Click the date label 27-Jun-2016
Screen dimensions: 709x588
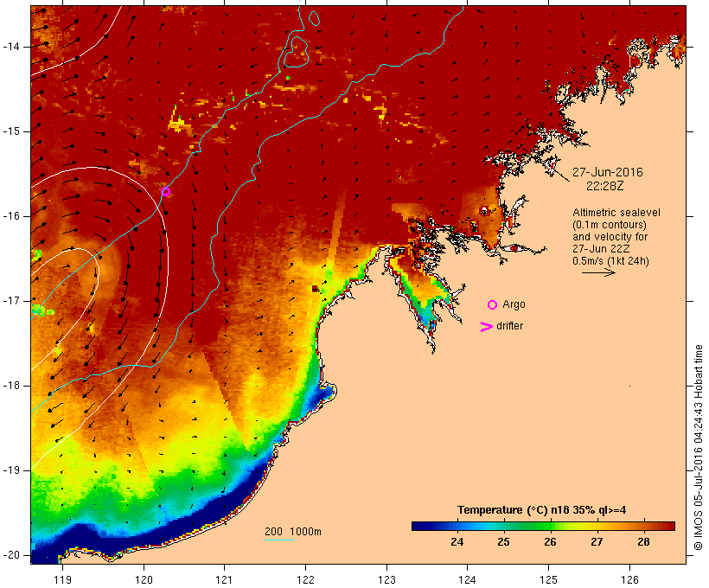click(x=607, y=172)
